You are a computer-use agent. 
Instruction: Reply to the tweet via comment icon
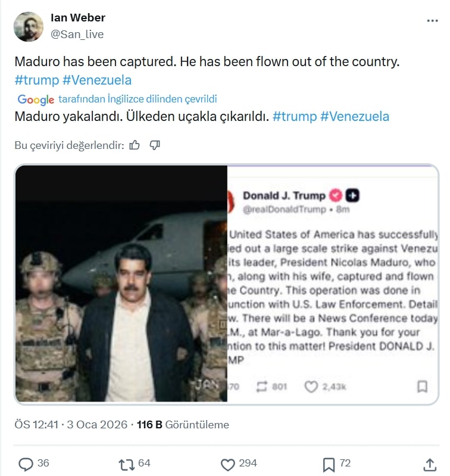[26, 463]
